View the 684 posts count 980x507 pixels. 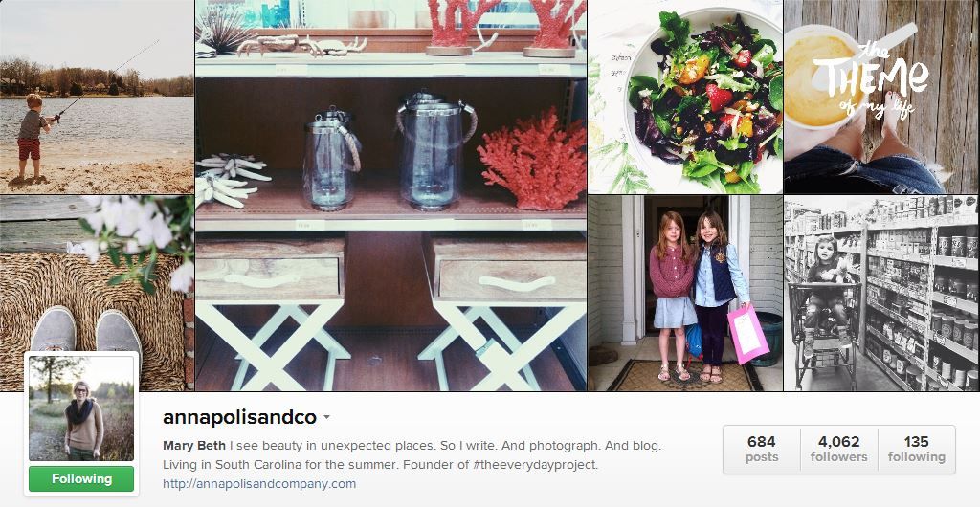pyautogui.click(x=761, y=449)
